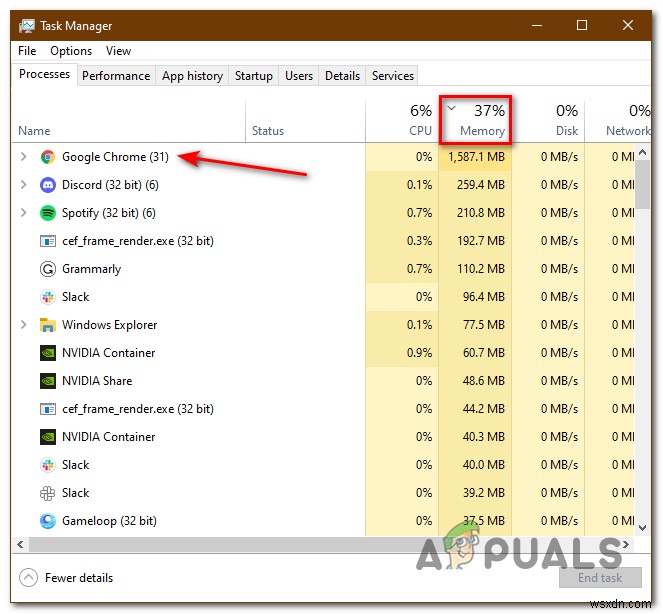
Task: Click the Windows Explorer folder icon
Action: tap(48, 325)
